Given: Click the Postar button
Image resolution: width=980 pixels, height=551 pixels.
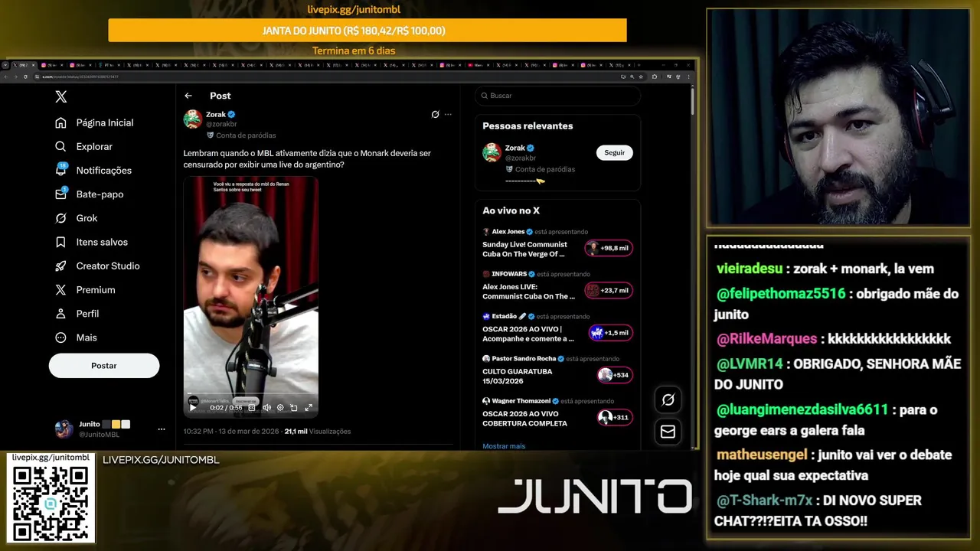Looking at the screenshot, I should (x=104, y=366).
